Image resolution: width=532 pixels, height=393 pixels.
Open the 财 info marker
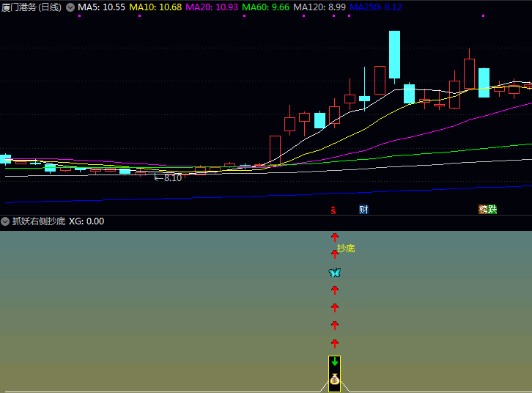coord(363,210)
